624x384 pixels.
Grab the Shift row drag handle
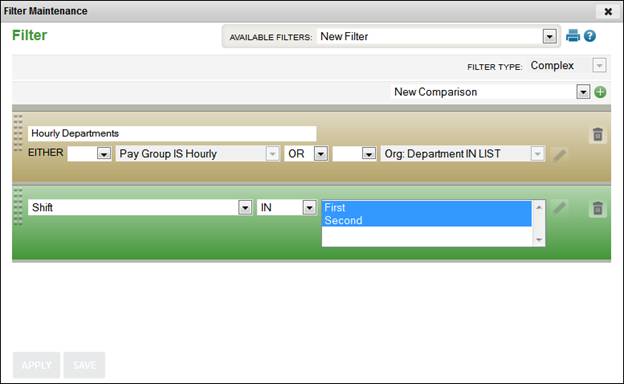(x=18, y=207)
